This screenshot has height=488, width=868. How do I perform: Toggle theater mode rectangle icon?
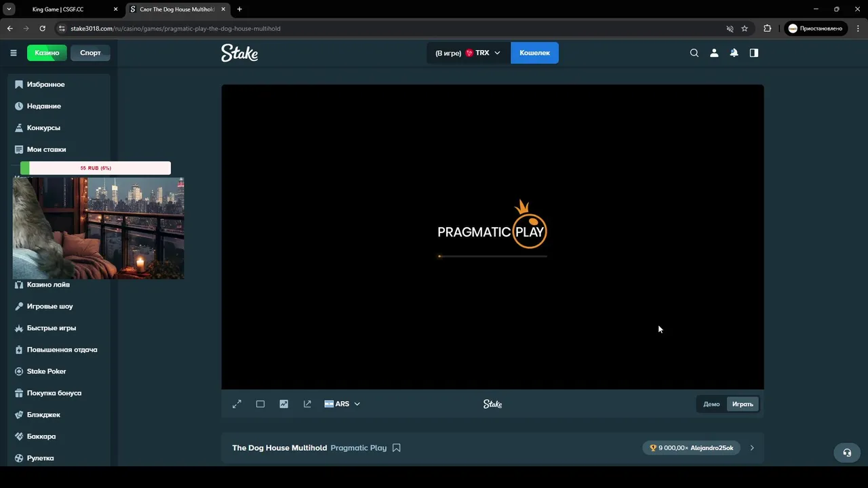(260, 404)
